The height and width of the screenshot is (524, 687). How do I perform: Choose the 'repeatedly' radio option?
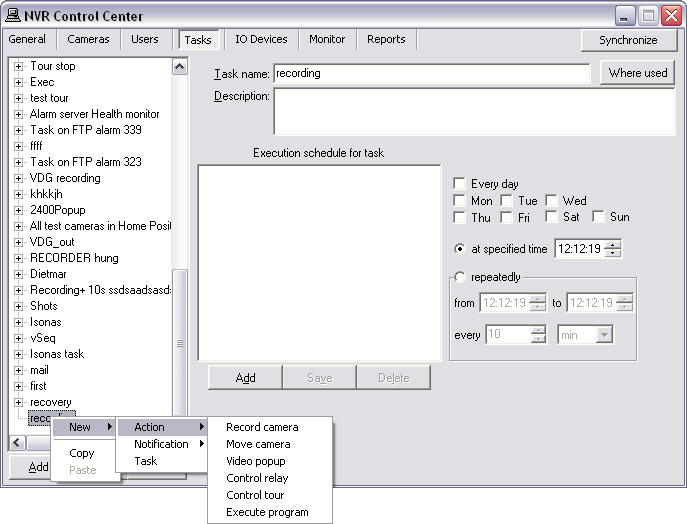tap(460, 277)
